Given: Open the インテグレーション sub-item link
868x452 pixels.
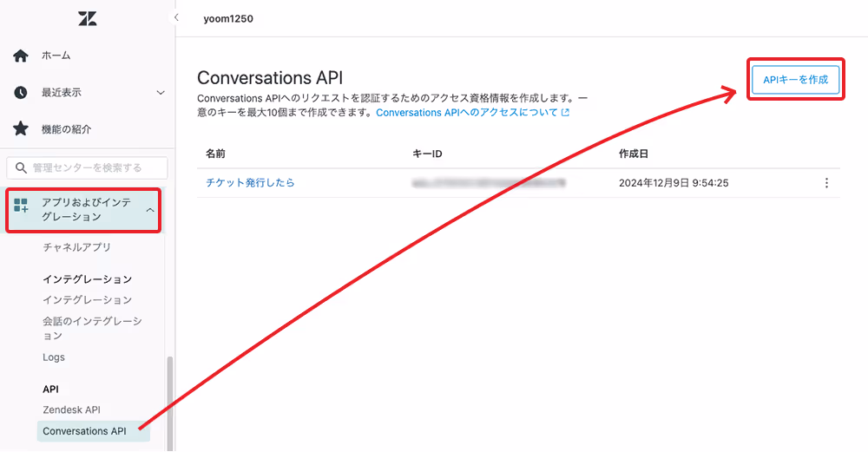Looking at the screenshot, I should 88,300.
